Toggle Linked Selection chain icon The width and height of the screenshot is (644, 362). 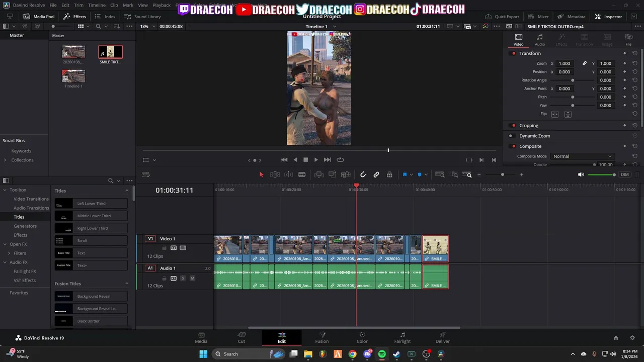pyautogui.click(x=376, y=174)
